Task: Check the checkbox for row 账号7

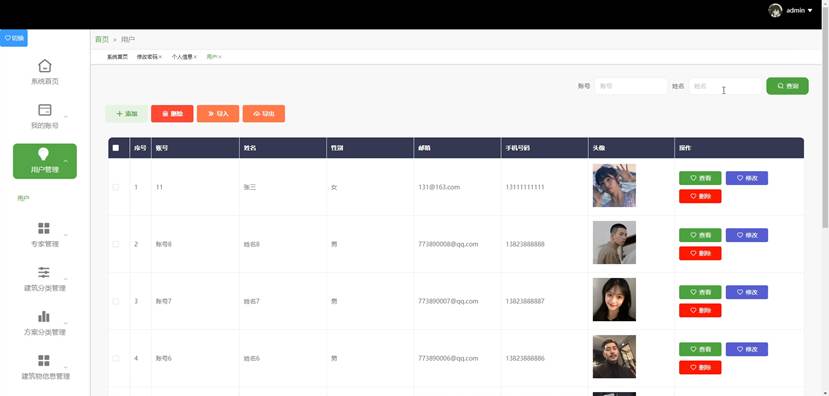Action: (x=116, y=301)
